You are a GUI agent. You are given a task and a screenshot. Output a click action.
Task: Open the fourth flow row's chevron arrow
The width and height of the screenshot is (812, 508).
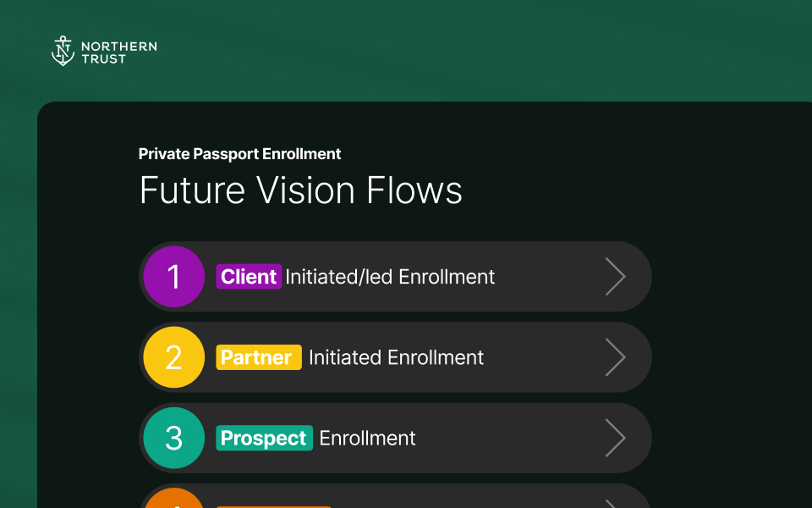click(615, 504)
